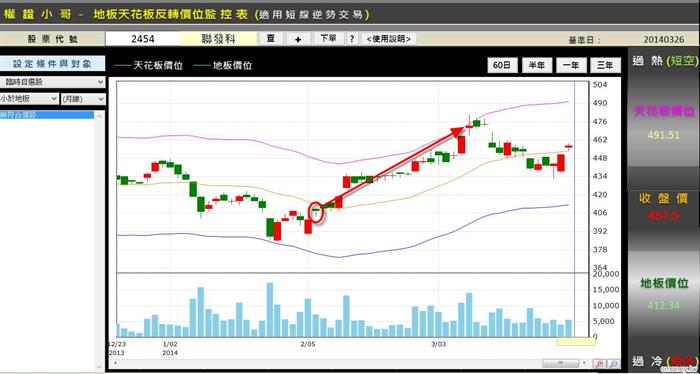Click the plus (+) add button
700x374 pixels.
(298, 39)
